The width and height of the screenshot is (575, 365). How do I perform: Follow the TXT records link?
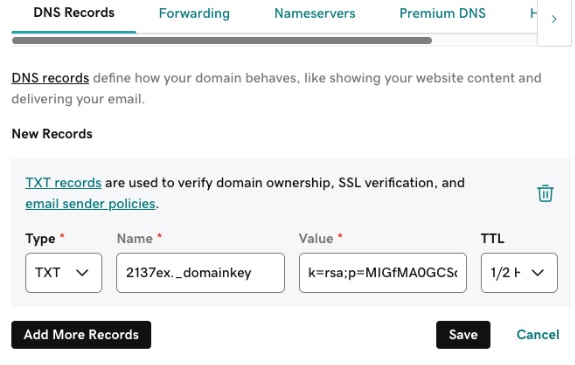point(63,183)
